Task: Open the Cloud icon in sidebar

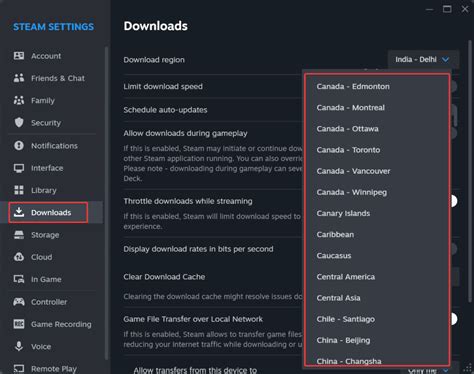Action: [19, 257]
